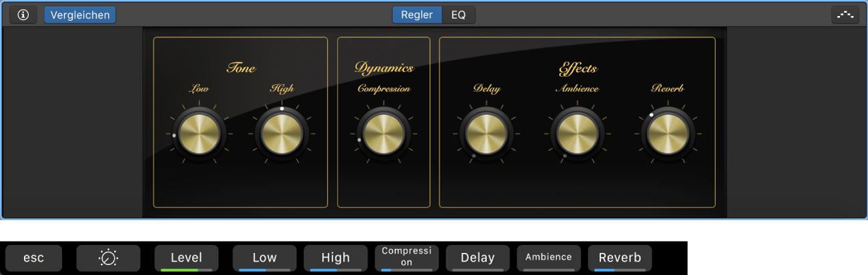Click the info inspector icon
Image resolution: width=868 pixels, height=275 pixels.
click(23, 15)
